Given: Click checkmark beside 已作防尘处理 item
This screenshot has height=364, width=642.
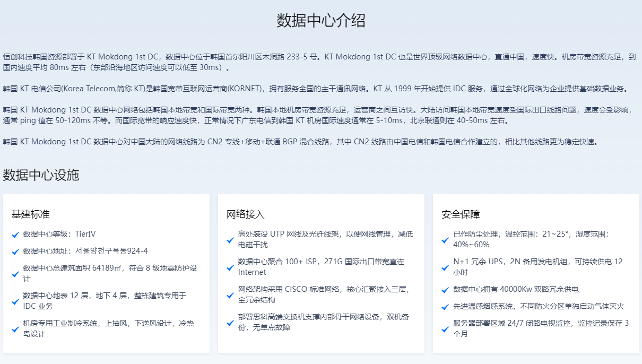Looking at the screenshot, I should point(445,239).
